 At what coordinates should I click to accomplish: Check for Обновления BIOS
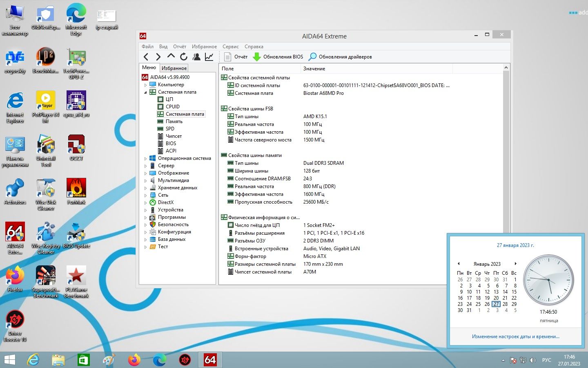click(278, 57)
